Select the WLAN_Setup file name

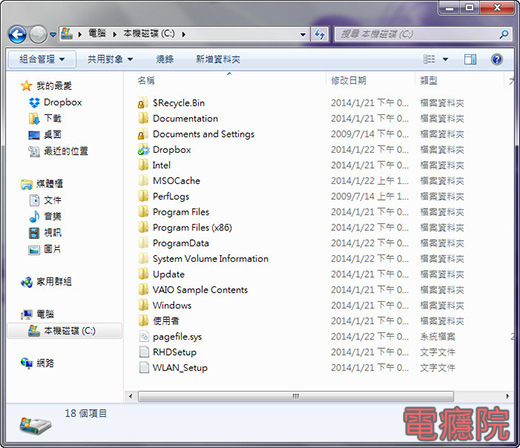coord(180,368)
